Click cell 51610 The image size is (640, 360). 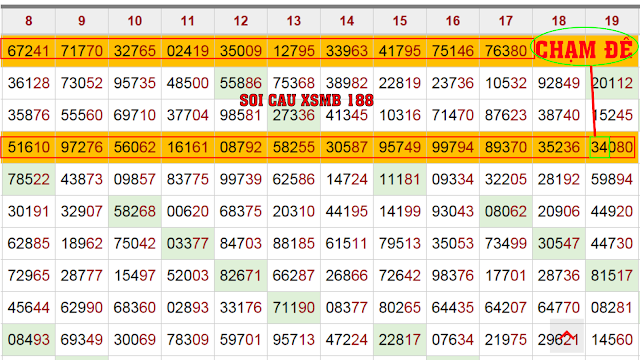(29, 147)
